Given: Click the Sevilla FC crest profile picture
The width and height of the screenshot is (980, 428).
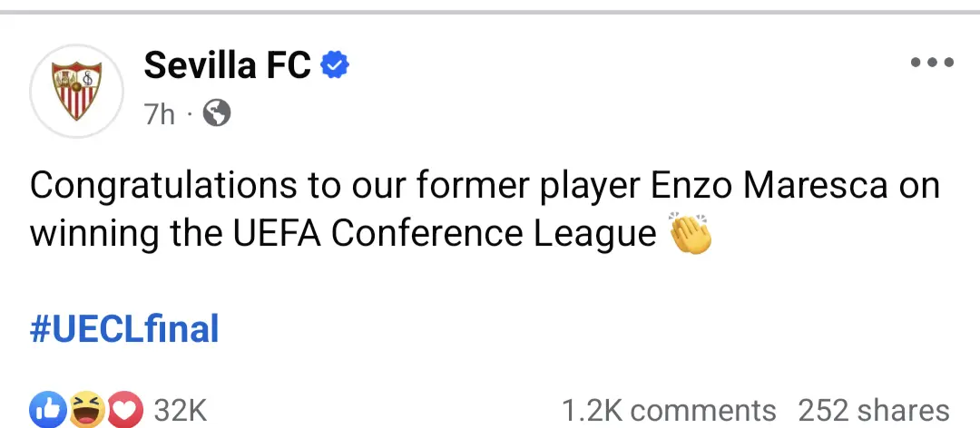Looking at the screenshot, I should pyautogui.click(x=76, y=92).
